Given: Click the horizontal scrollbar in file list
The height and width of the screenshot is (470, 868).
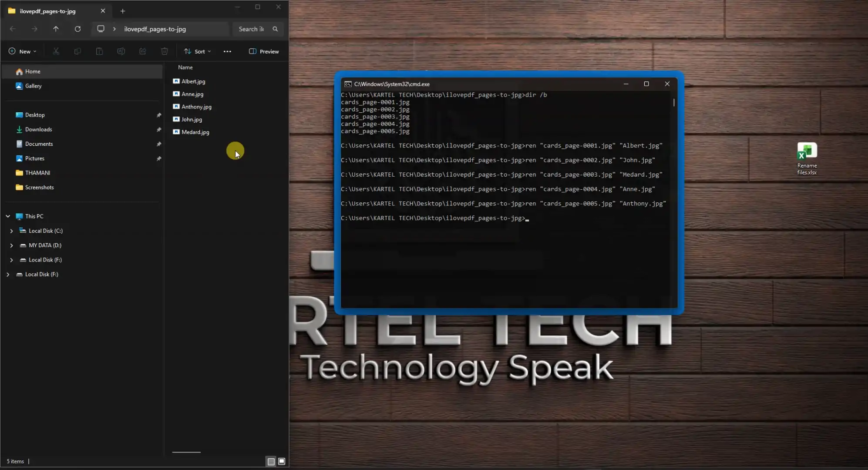Looking at the screenshot, I should point(186,452).
